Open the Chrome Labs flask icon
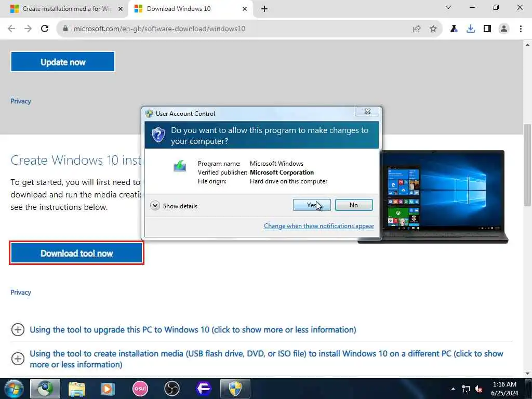532x399 pixels. 454,29
